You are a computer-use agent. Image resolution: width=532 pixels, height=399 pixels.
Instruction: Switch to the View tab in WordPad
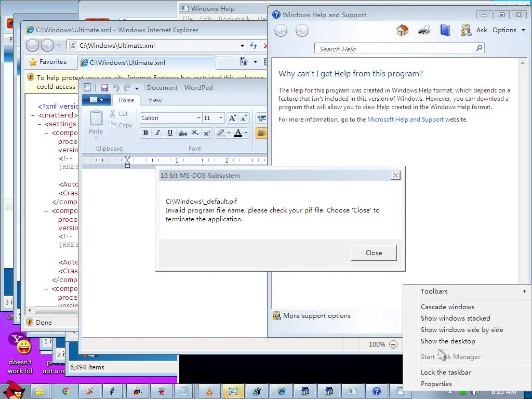tap(155, 100)
